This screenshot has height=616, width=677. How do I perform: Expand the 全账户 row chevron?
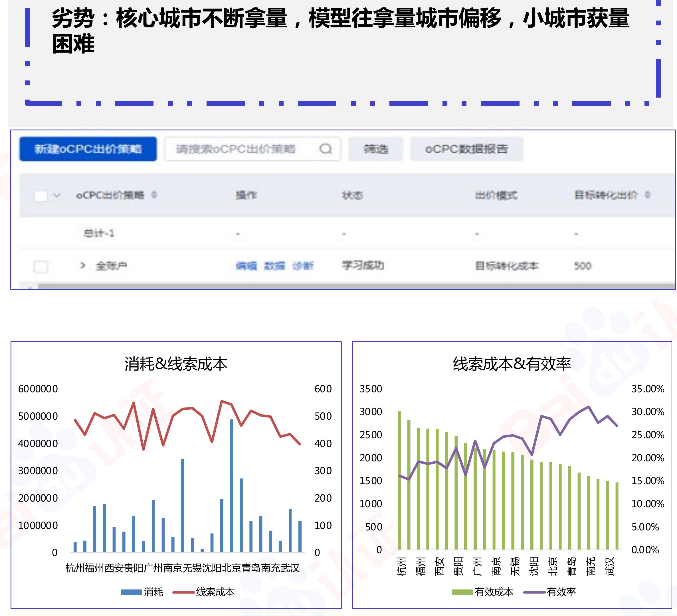(83, 266)
